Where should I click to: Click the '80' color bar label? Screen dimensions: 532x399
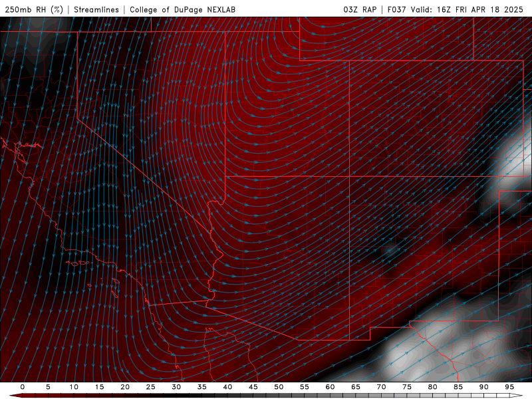point(432,387)
